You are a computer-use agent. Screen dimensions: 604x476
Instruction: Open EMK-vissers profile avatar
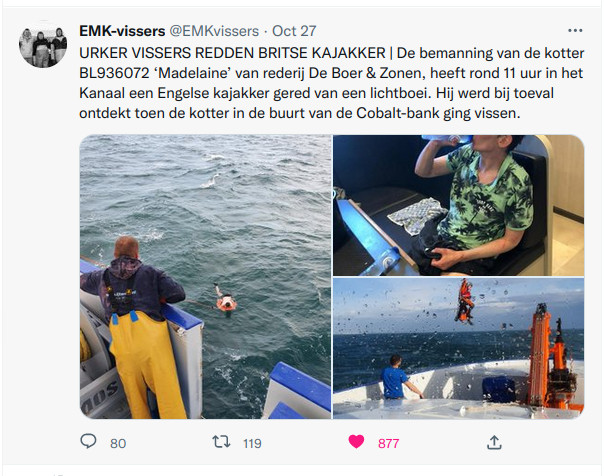point(43,45)
